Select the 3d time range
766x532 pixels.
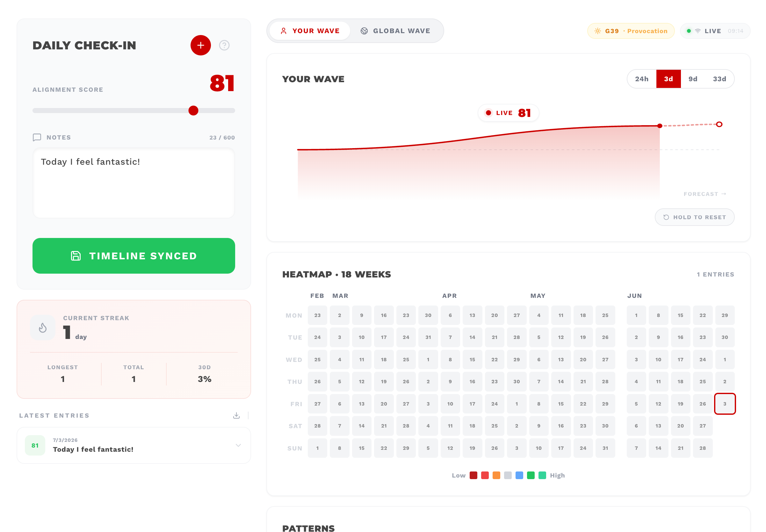click(668, 79)
